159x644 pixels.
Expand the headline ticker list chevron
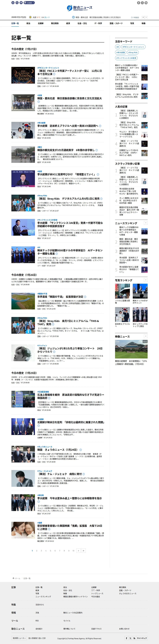coord(146,17)
